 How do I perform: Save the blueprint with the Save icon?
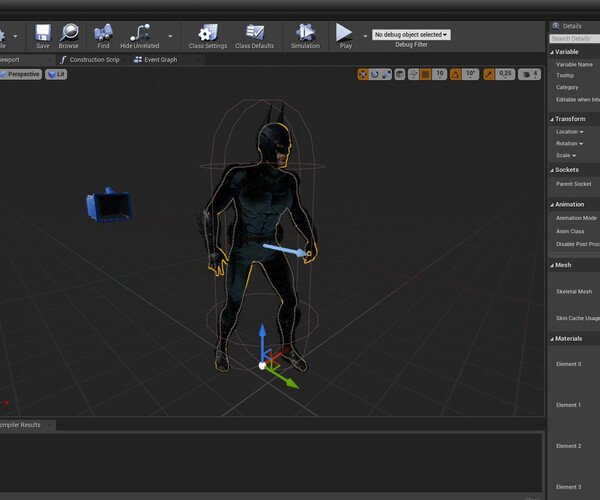click(43, 36)
